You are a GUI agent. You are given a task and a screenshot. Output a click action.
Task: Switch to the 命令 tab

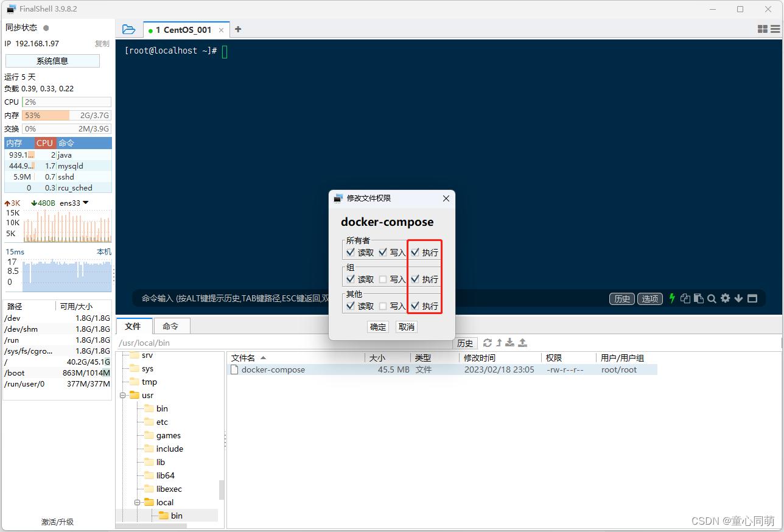(x=172, y=326)
